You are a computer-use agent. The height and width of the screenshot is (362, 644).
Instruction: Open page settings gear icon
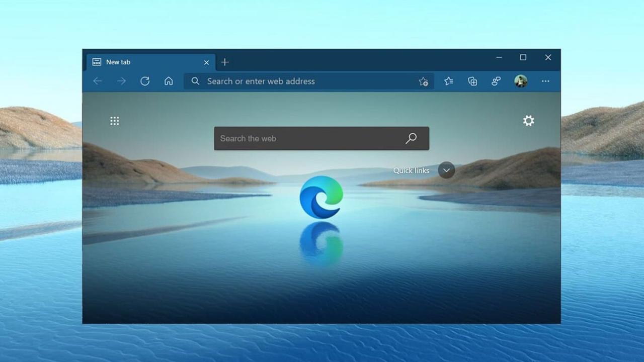(x=528, y=121)
